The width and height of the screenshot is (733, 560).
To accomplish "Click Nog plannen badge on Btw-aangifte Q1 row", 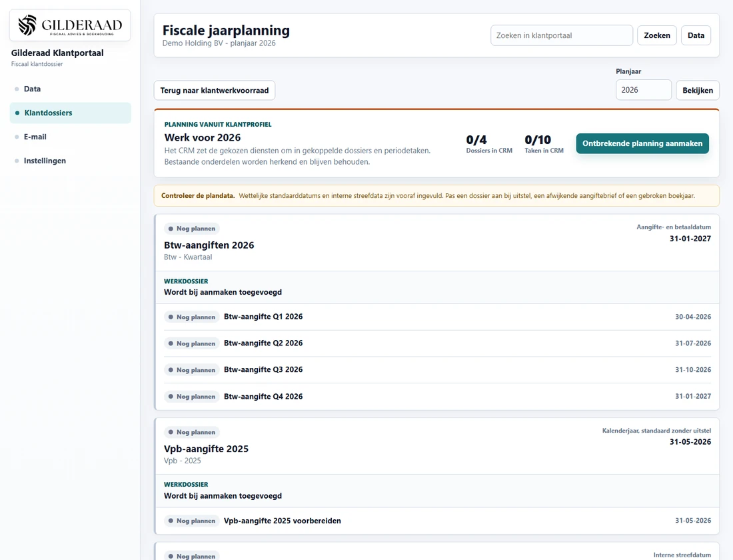I will (x=192, y=317).
